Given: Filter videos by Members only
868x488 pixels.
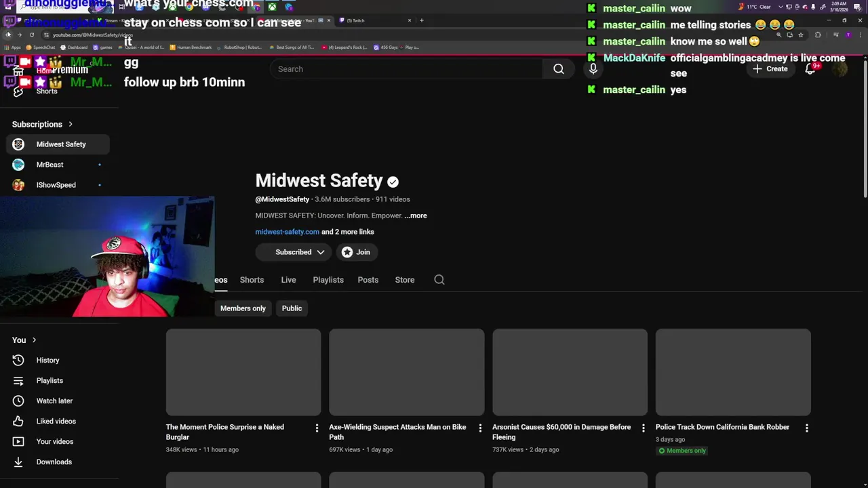Looking at the screenshot, I should point(243,308).
